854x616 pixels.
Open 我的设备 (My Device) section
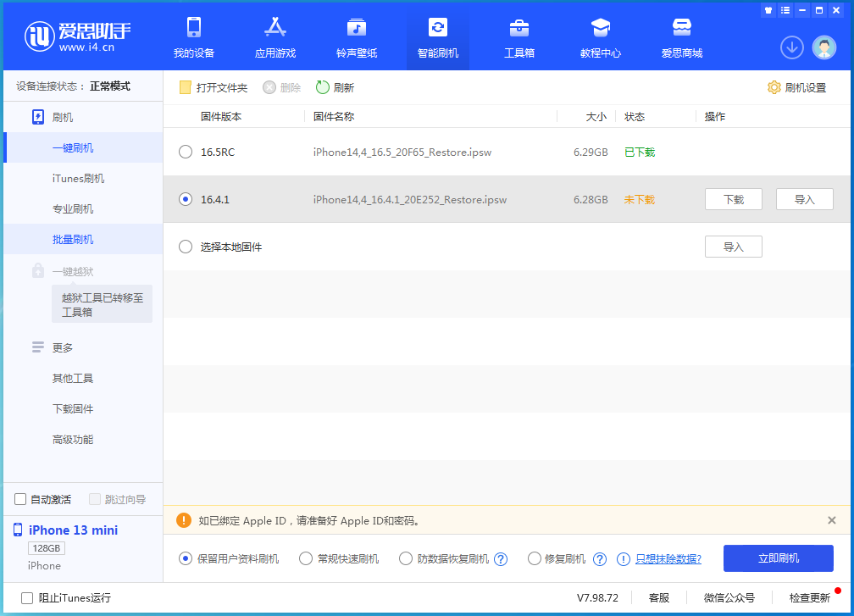tap(194, 37)
